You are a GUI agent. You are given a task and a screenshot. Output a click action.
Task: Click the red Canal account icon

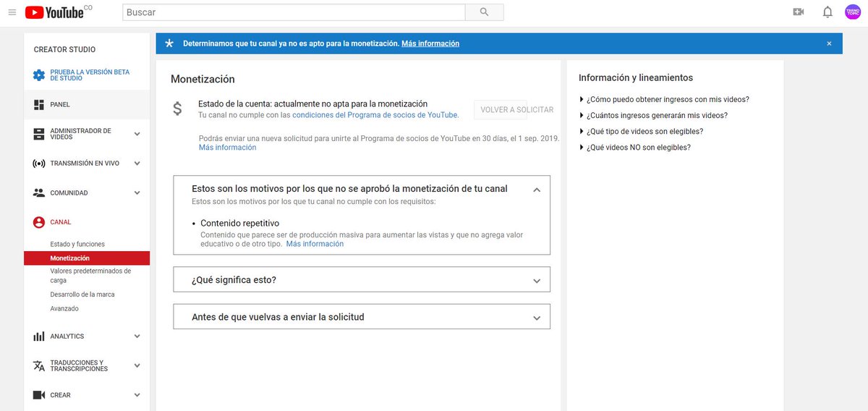point(39,222)
